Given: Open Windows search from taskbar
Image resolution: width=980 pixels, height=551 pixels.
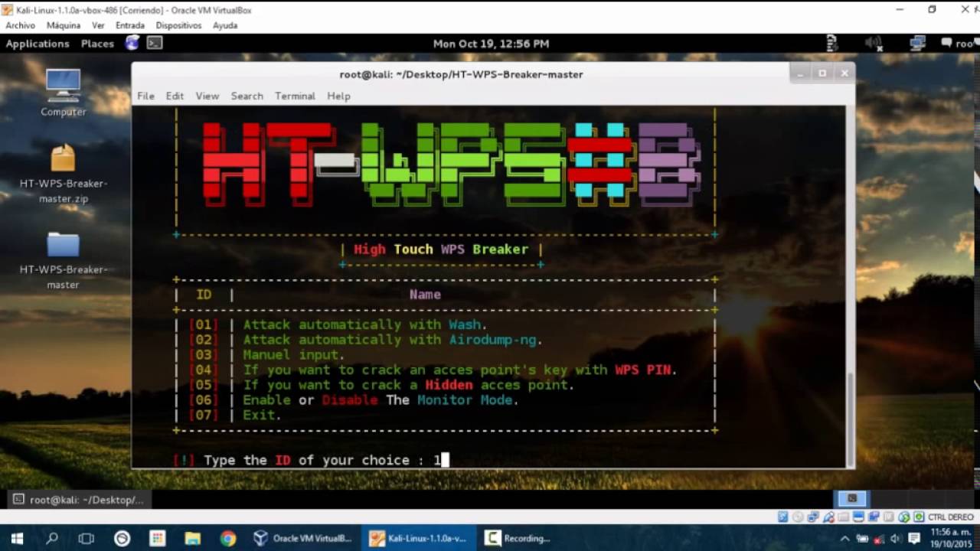Looking at the screenshot, I should tap(52, 539).
